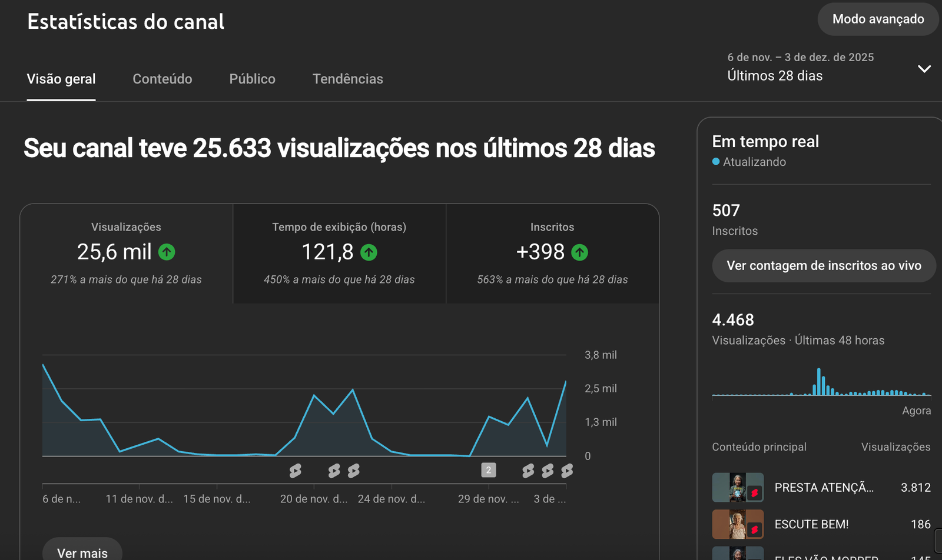Click the Atualizando status text
942x560 pixels.
point(754,162)
